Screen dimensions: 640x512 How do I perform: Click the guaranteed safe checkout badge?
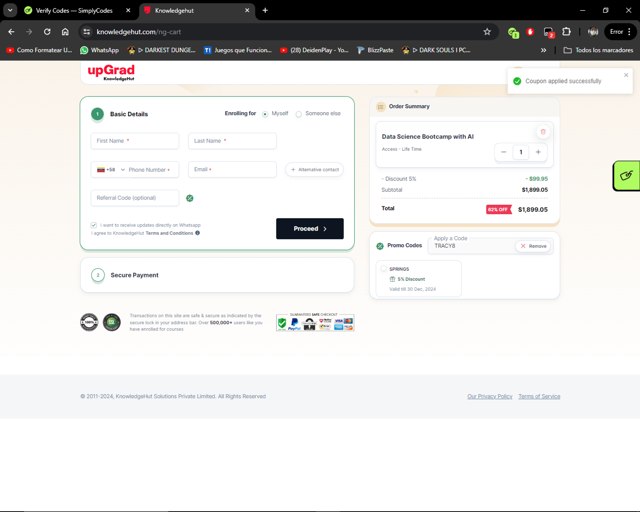pos(315,322)
